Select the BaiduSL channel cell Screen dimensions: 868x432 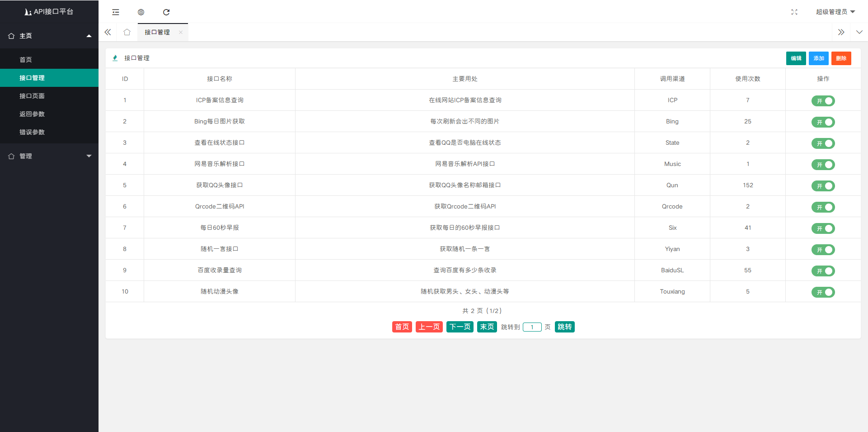(672, 270)
